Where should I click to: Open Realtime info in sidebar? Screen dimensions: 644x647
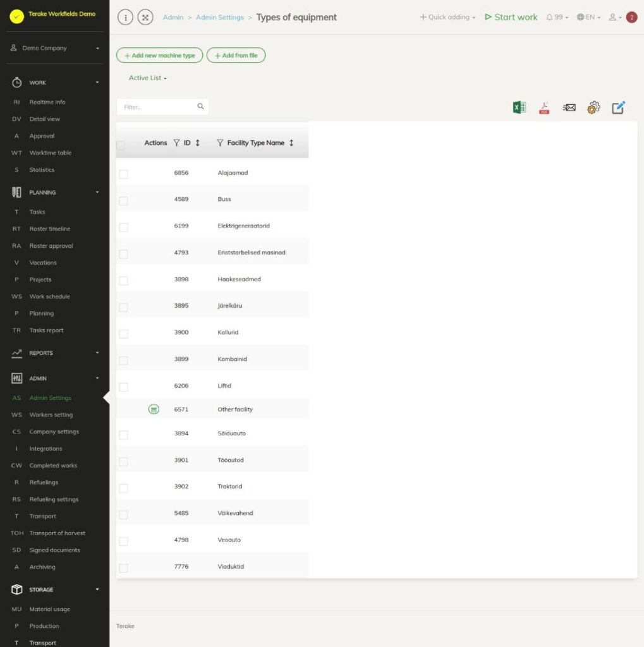pyautogui.click(x=47, y=102)
